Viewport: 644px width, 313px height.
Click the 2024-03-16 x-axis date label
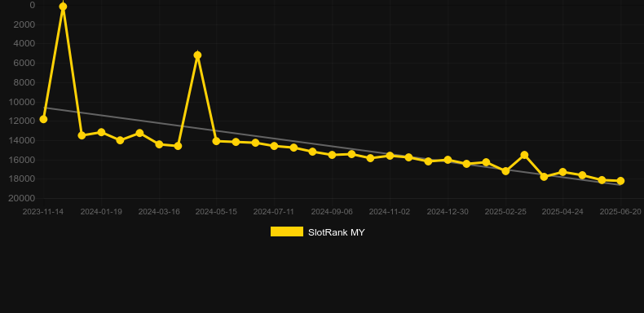159,212
